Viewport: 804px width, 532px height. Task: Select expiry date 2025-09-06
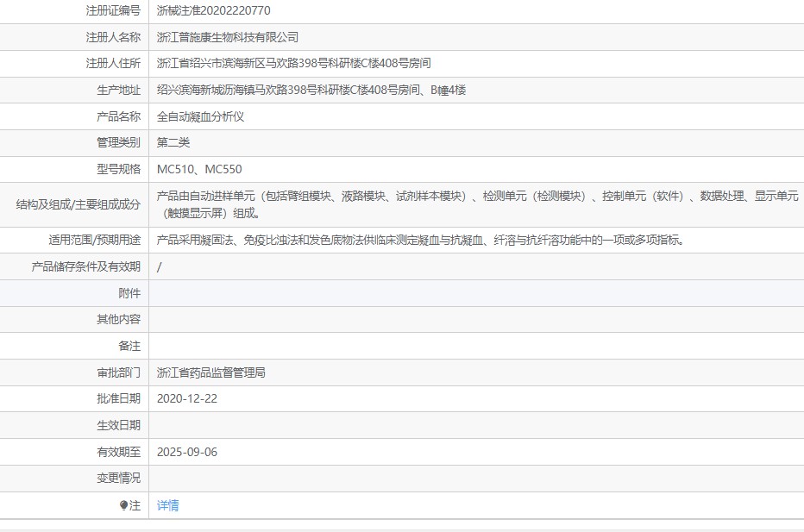[x=187, y=452]
